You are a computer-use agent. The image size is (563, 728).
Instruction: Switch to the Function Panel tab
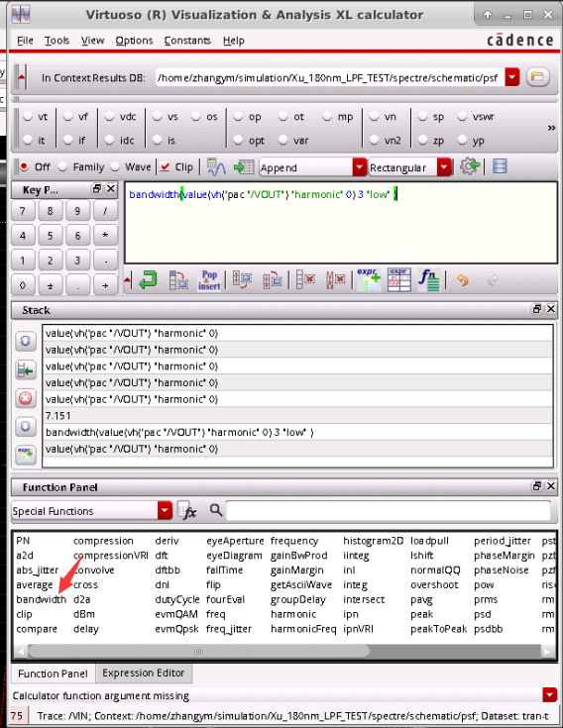pyautogui.click(x=53, y=674)
